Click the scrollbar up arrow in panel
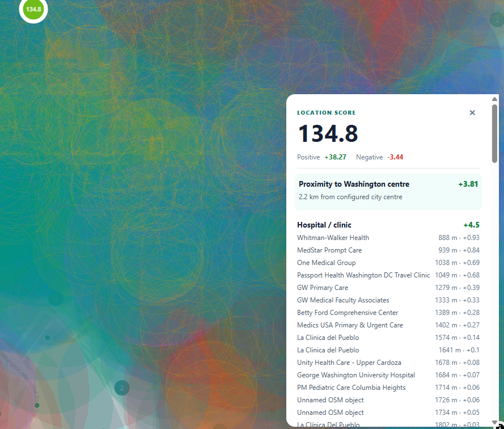The image size is (504, 429). [494, 99]
